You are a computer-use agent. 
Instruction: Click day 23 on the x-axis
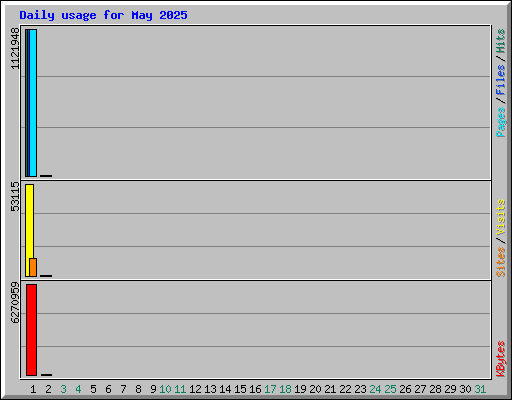(x=360, y=389)
